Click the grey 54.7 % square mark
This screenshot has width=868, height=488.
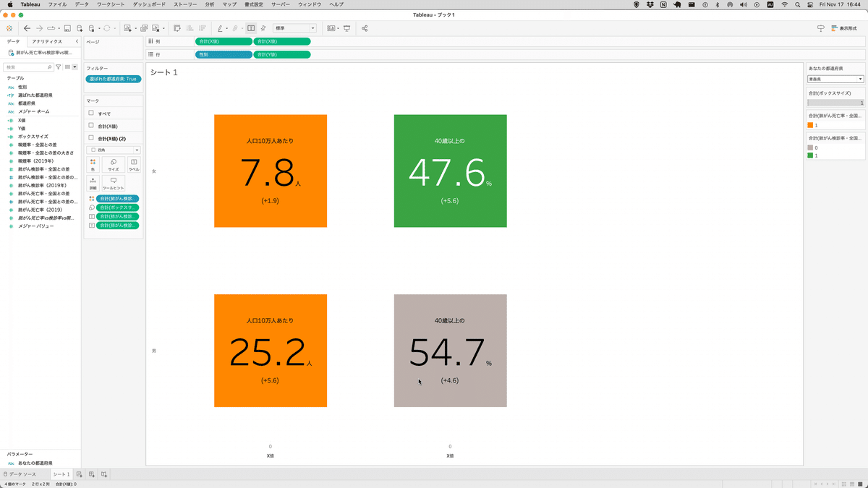[450, 351]
